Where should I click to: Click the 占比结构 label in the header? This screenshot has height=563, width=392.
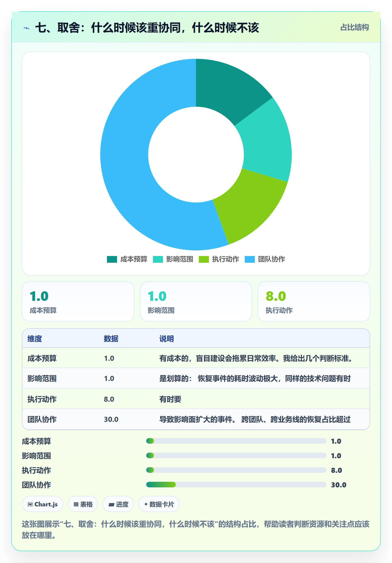pos(354,27)
